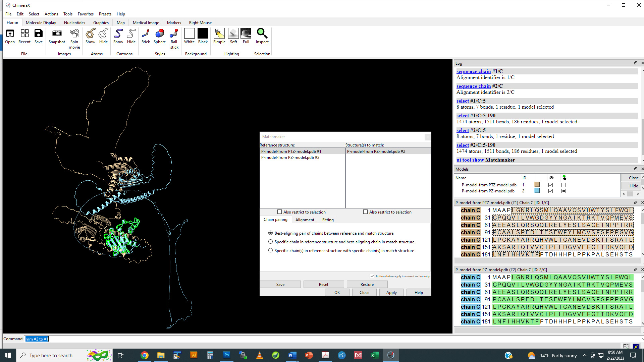644x362 pixels.
Task: Hide atoms using the Hide icon
Action: coord(103,37)
